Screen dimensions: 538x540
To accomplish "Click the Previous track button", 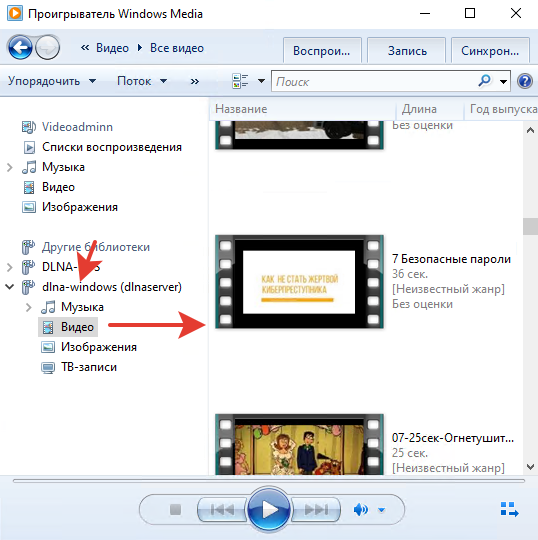I will point(222,509).
